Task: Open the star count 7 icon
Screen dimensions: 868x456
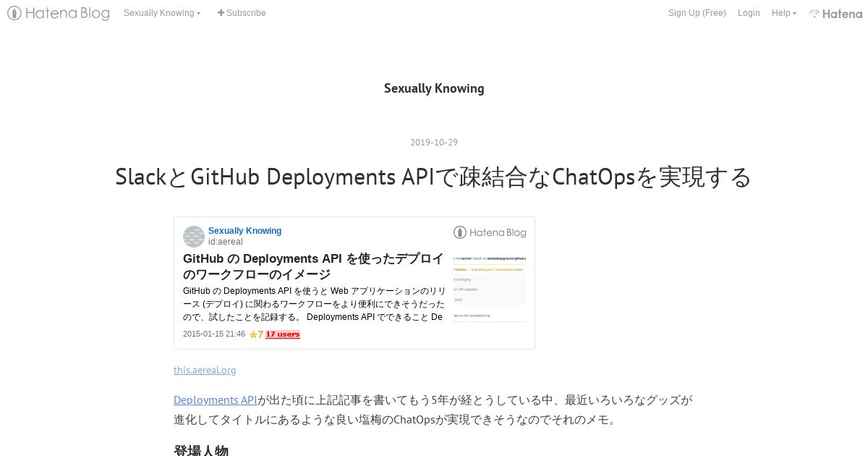Action: [256, 334]
